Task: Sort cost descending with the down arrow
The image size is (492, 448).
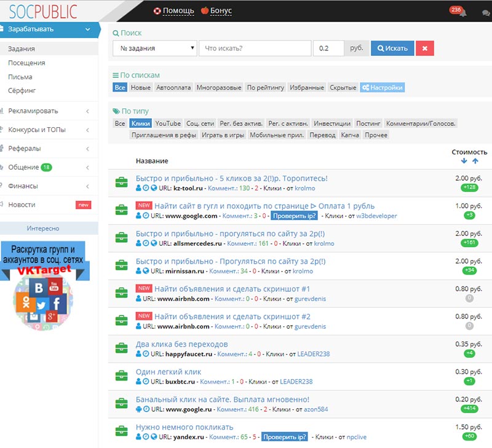Action: click(x=464, y=161)
